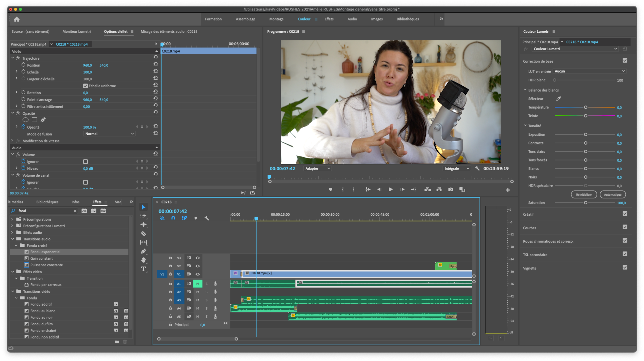The image size is (644, 361).
Task: Open the Formation workspace tab
Action: coord(213,19)
